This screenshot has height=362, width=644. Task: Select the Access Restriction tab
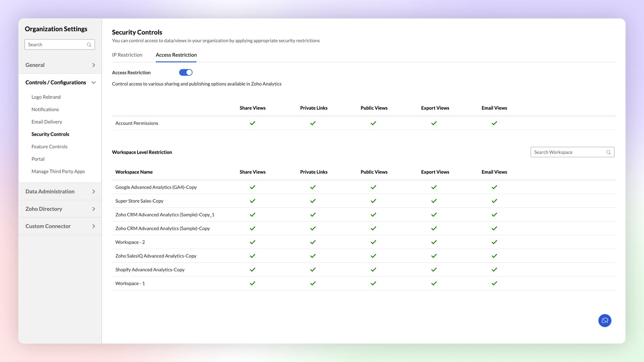pos(176,55)
